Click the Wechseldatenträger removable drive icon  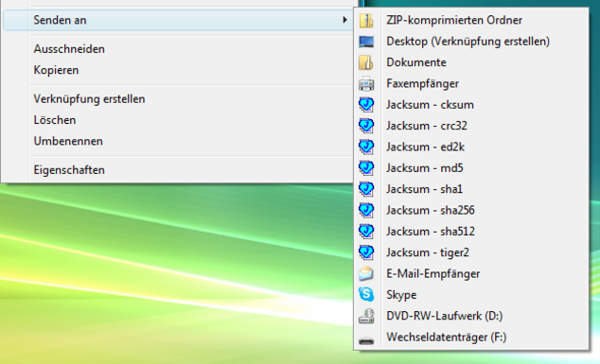366,340
